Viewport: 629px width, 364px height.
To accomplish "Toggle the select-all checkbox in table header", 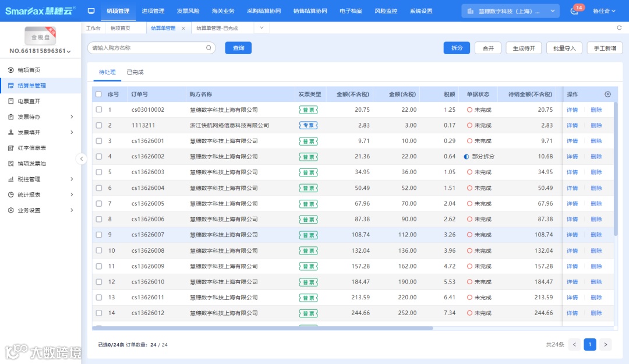I will coord(98,94).
